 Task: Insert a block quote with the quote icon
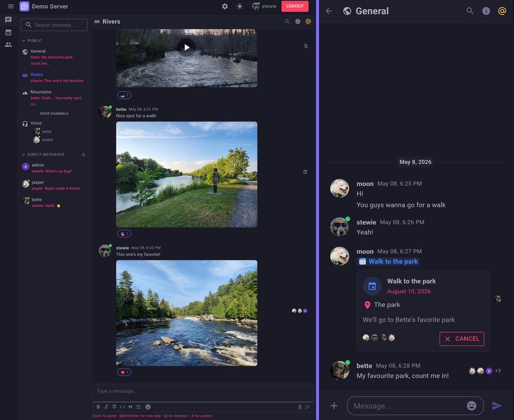(130, 407)
